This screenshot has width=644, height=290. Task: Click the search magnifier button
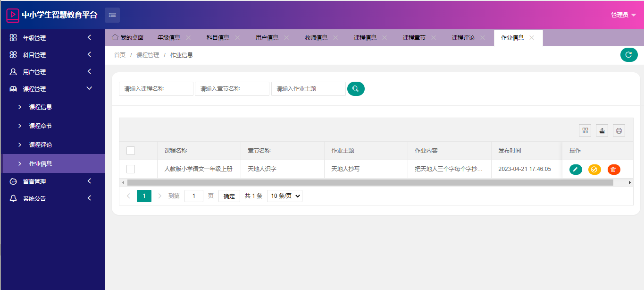point(356,89)
